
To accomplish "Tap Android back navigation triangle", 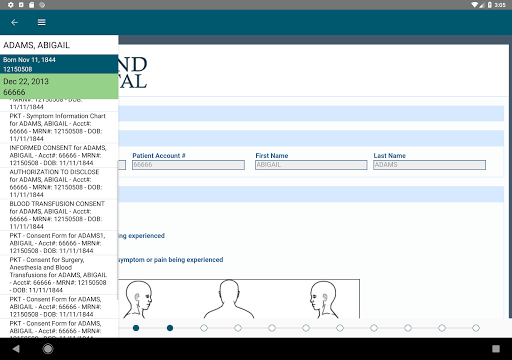I will pyautogui.click(x=16, y=349).
